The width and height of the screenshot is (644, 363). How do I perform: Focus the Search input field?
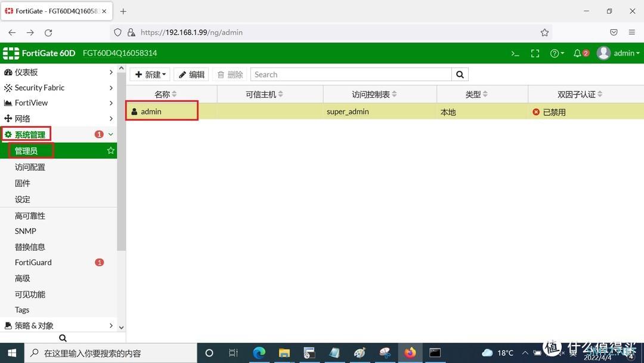coord(351,75)
